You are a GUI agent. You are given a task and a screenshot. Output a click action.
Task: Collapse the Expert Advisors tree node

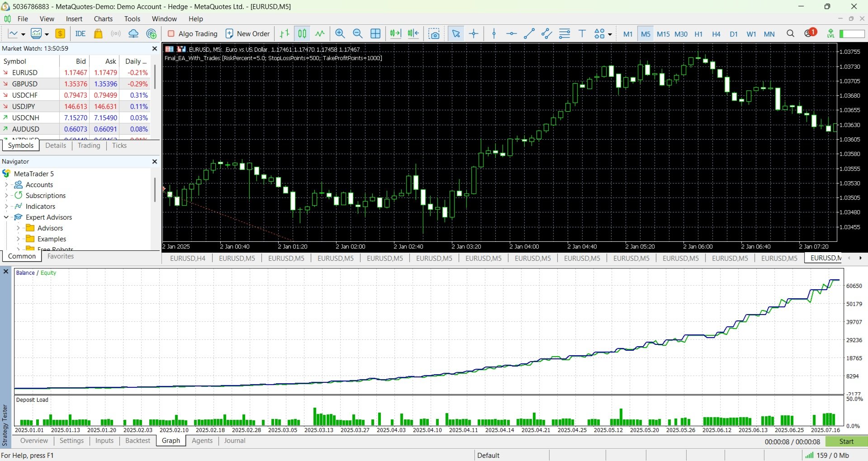click(6, 217)
